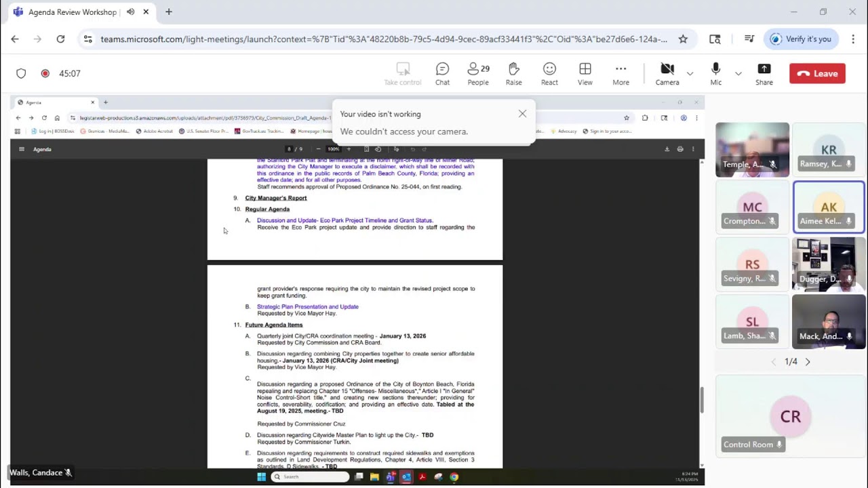This screenshot has width=868, height=488.
Task: Open Windows Start menu in shared screen
Action: pyautogui.click(x=261, y=476)
